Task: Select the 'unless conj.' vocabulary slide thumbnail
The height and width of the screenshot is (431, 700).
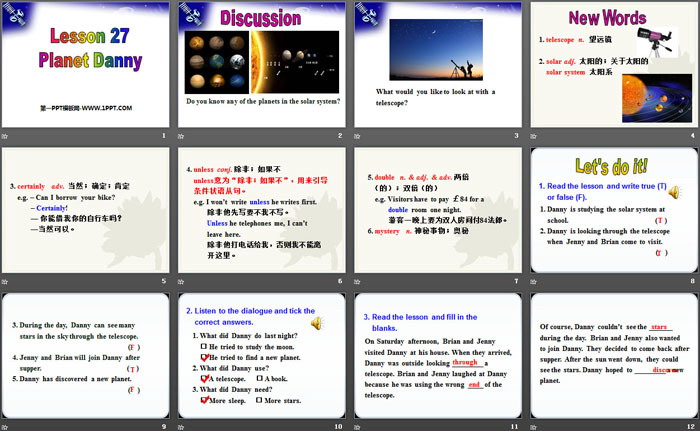Action: pyautogui.click(x=262, y=210)
